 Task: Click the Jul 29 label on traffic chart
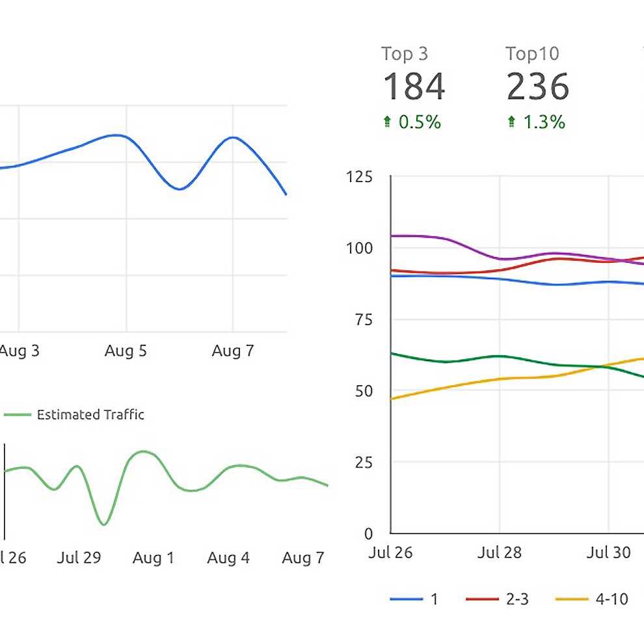(x=79, y=558)
